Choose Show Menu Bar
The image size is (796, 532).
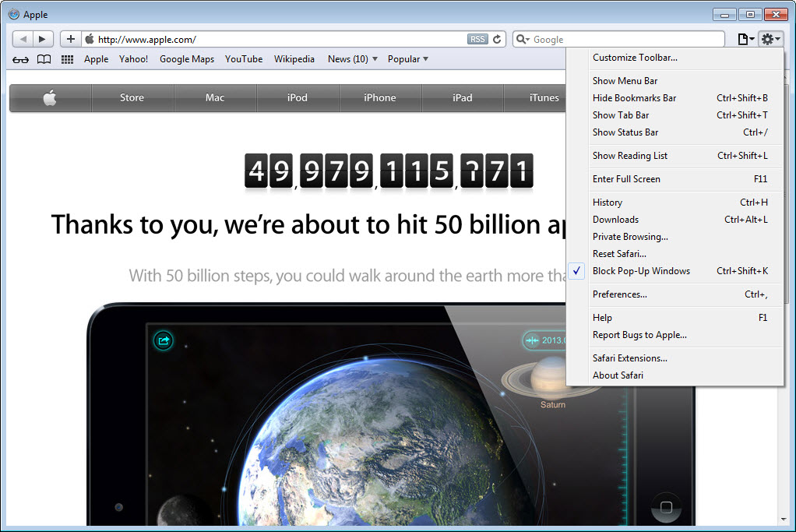click(x=674, y=81)
